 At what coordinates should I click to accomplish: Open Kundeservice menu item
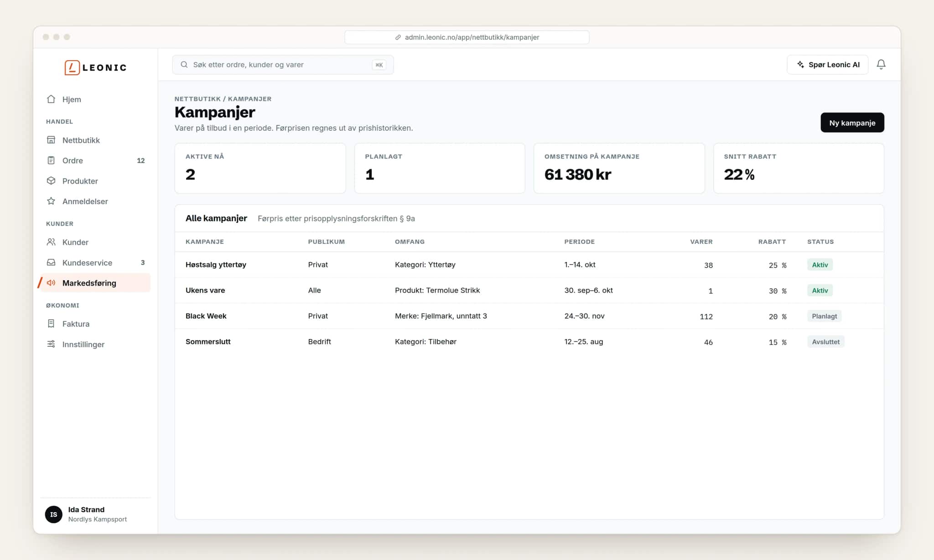tap(95, 262)
